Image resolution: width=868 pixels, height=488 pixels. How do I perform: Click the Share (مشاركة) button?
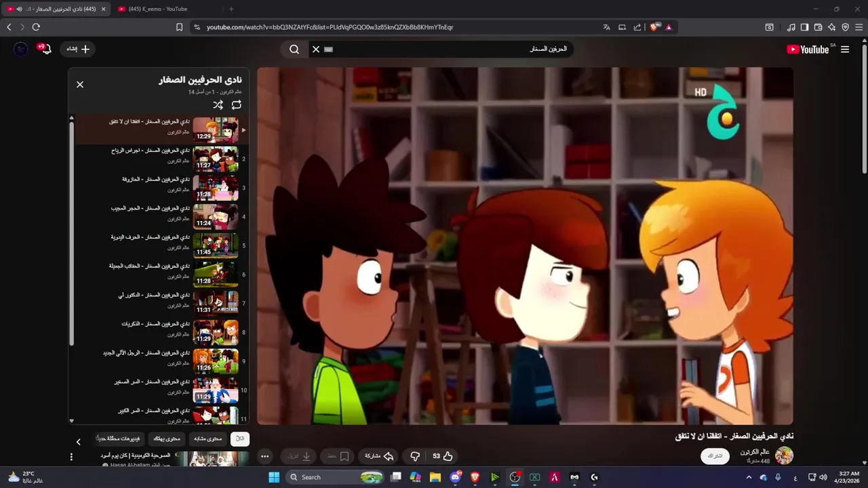[x=379, y=456]
